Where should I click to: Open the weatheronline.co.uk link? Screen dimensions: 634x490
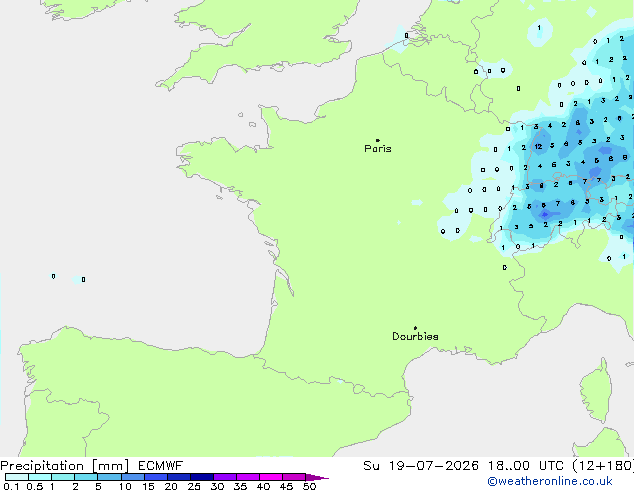[x=550, y=481]
